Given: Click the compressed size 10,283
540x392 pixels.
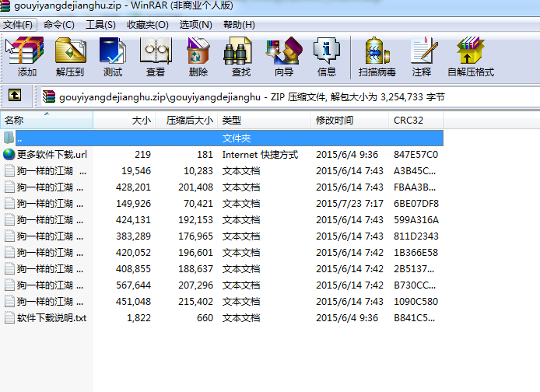Looking at the screenshot, I should click(x=198, y=170).
